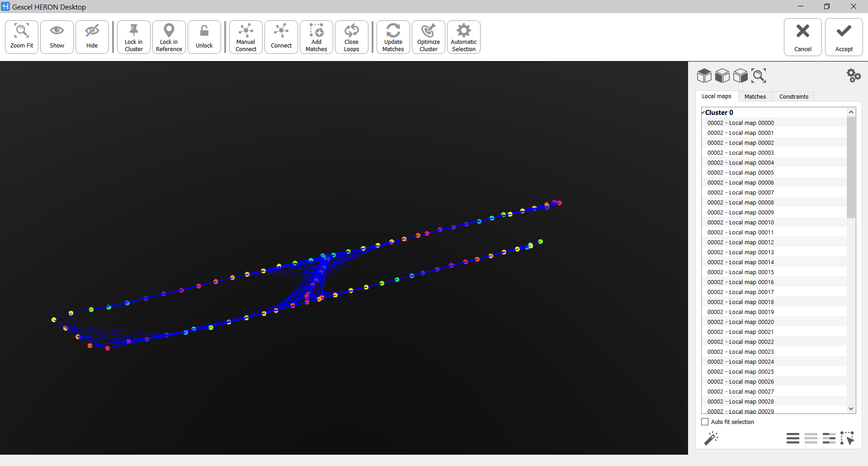This screenshot has width=868, height=466.
Task: Open the Constraints tab
Action: point(793,96)
